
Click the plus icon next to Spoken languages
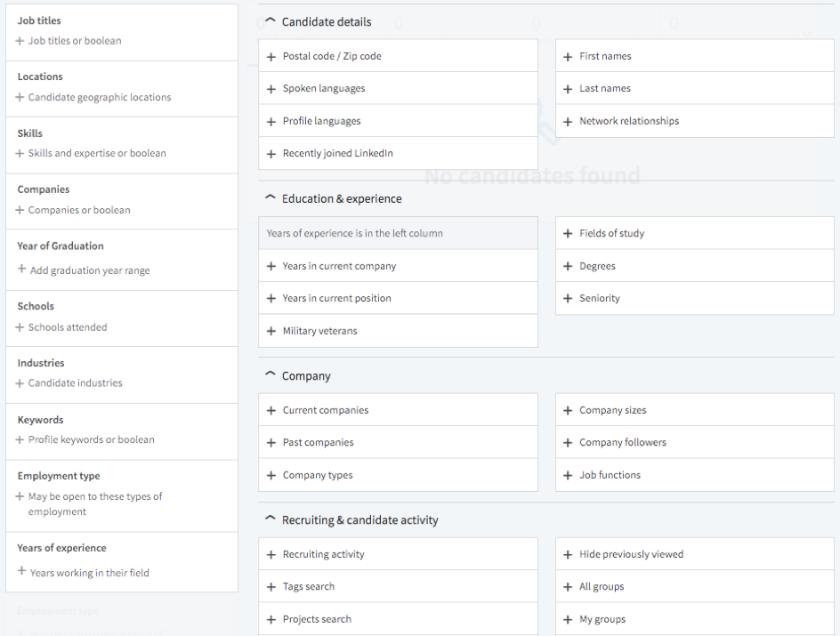(x=271, y=89)
